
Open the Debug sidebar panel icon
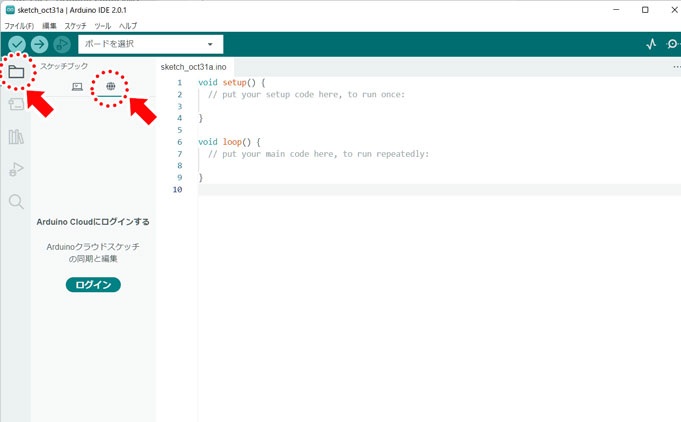(16, 169)
